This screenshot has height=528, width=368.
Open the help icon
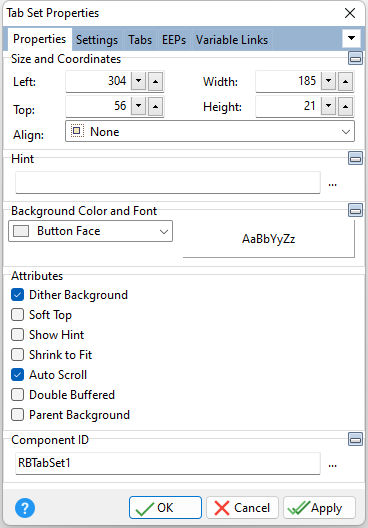click(25, 508)
